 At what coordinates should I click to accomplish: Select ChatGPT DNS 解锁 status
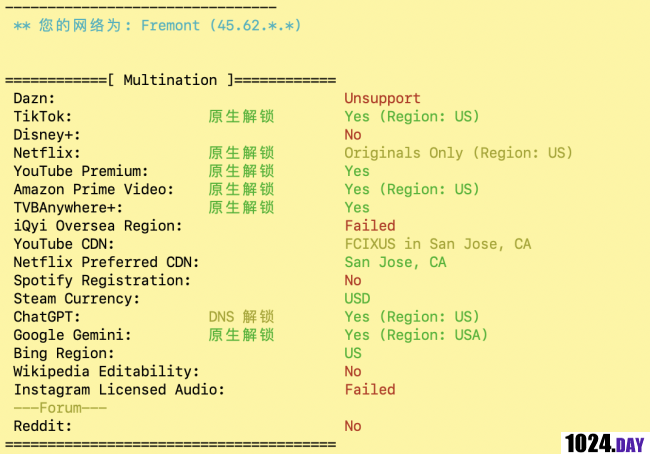point(241,317)
